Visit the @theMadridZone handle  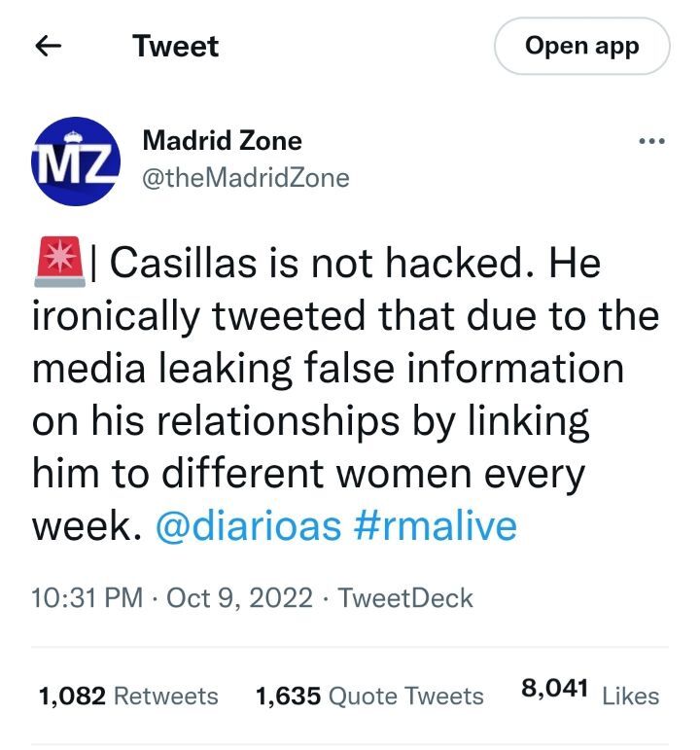tap(245, 178)
